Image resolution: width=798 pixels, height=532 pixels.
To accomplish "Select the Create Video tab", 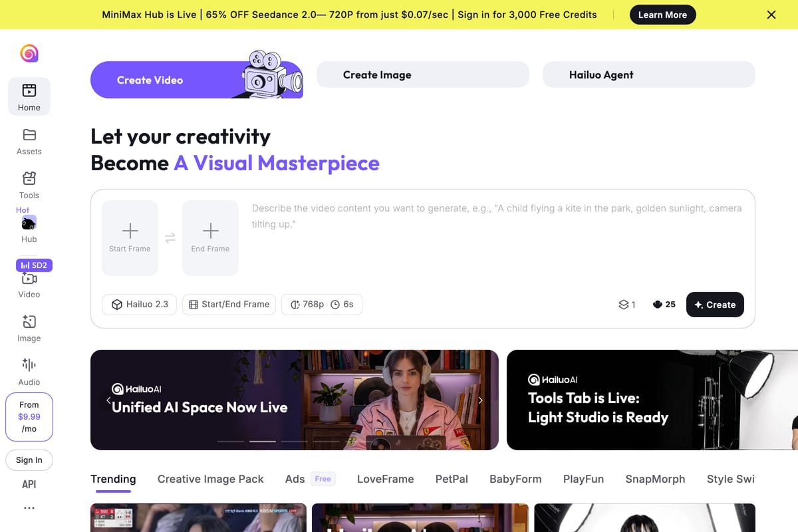I will pos(197,80).
